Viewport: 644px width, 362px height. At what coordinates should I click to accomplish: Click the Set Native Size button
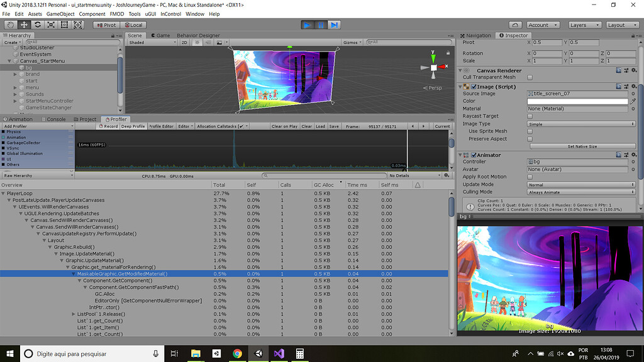[x=582, y=146]
